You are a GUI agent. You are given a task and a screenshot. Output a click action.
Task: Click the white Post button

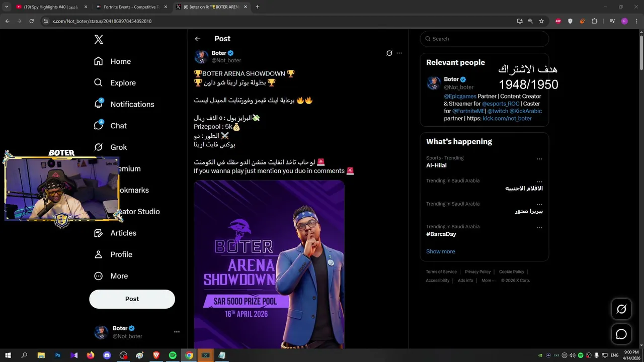(132, 299)
